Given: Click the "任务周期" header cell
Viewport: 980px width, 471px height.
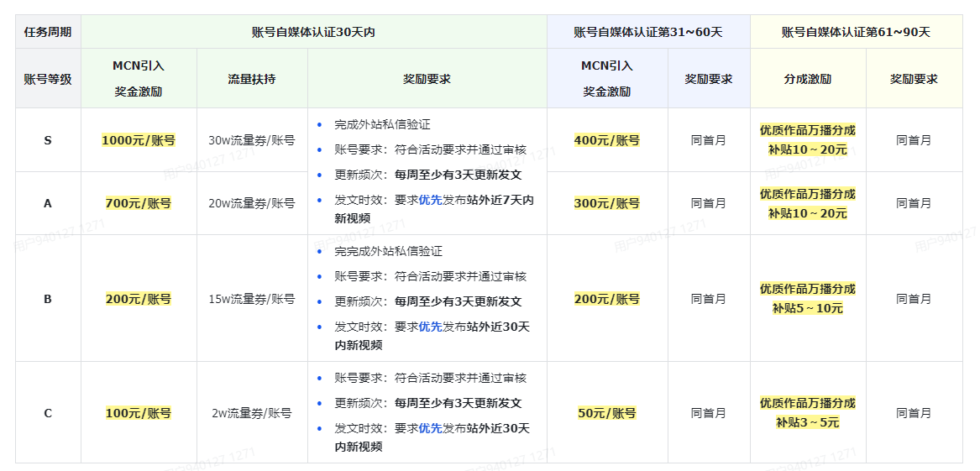Looking at the screenshot, I should click(x=48, y=32).
